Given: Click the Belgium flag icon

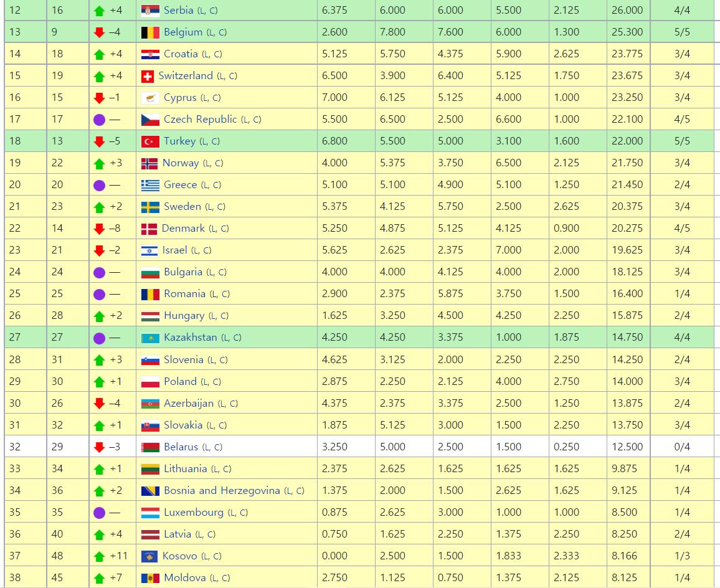Looking at the screenshot, I should coord(150,32).
